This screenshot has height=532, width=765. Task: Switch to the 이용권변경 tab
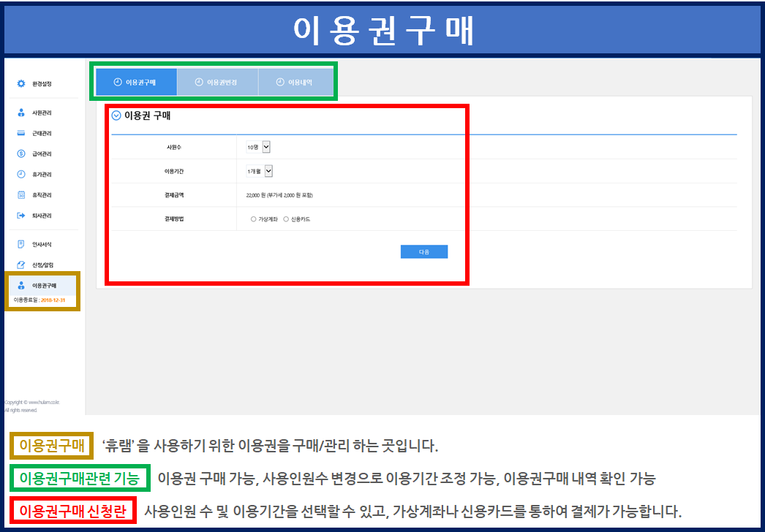tap(217, 83)
